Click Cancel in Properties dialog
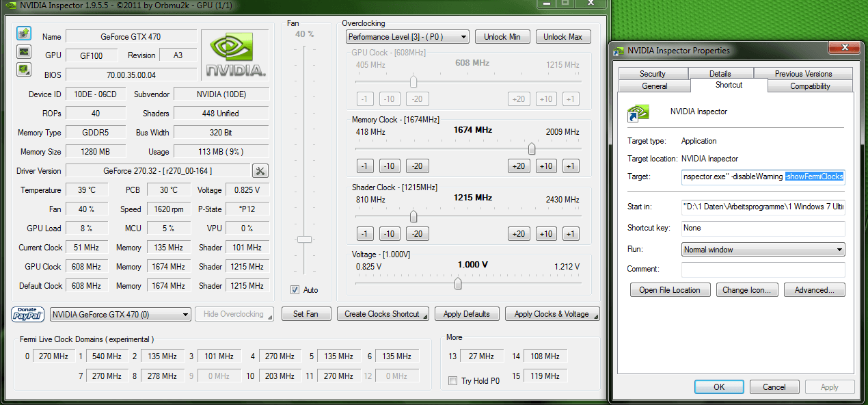 pyautogui.click(x=774, y=387)
